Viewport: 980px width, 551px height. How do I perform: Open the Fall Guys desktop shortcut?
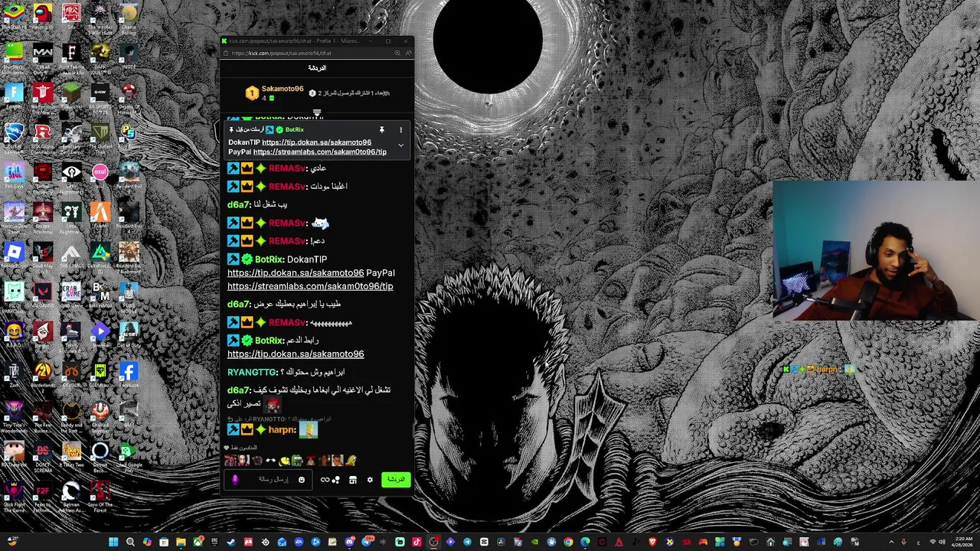click(14, 173)
